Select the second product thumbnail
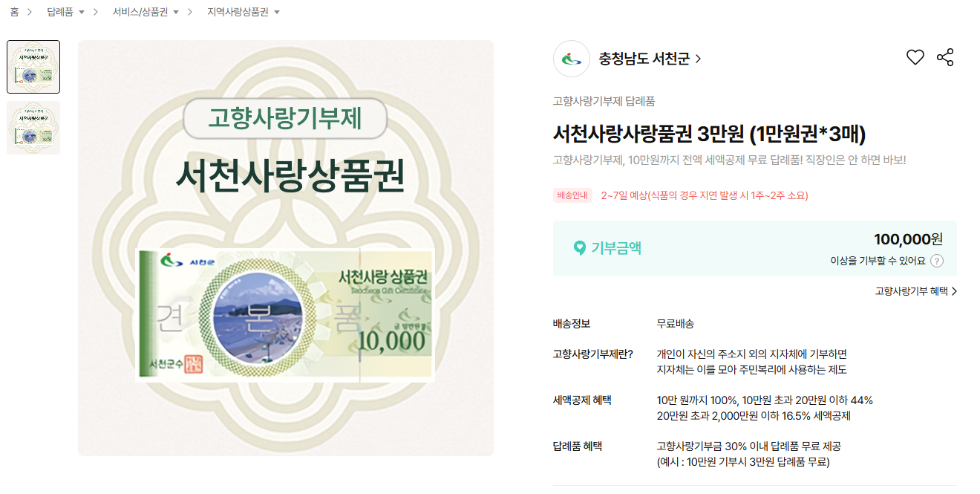Screen dimensions: 980x494 point(33,128)
